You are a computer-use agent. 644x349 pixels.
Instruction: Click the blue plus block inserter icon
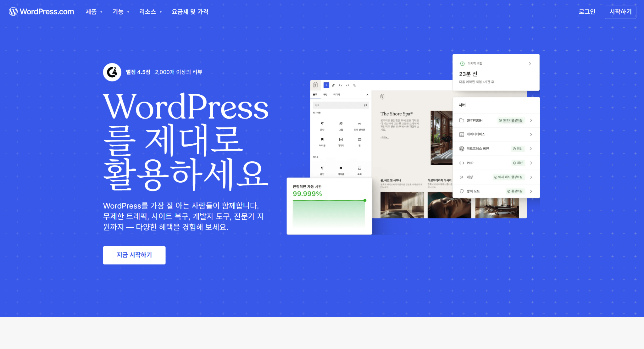pyautogui.click(x=326, y=85)
